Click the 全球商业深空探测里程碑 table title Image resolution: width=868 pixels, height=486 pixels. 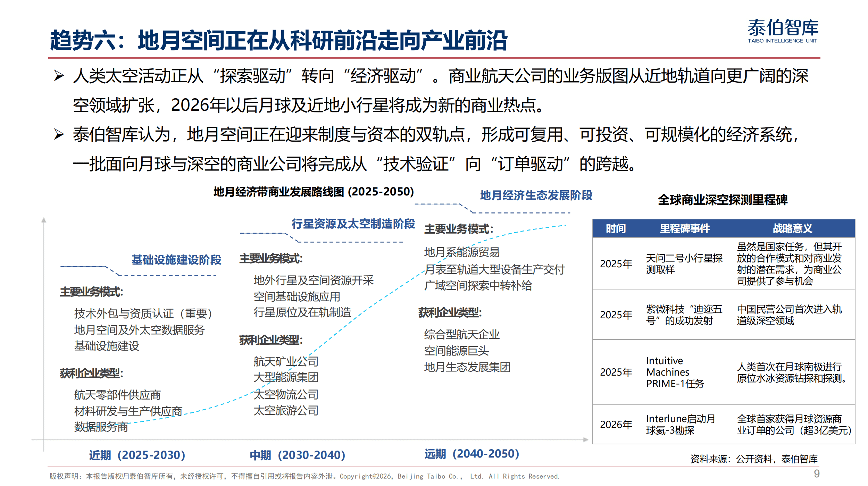pyautogui.click(x=723, y=200)
